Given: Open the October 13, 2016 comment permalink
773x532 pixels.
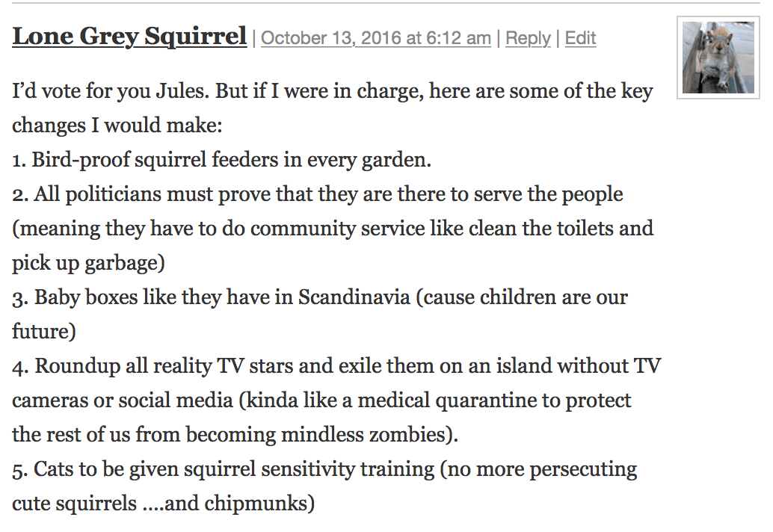Looking at the screenshot, I should pos(376,38).
